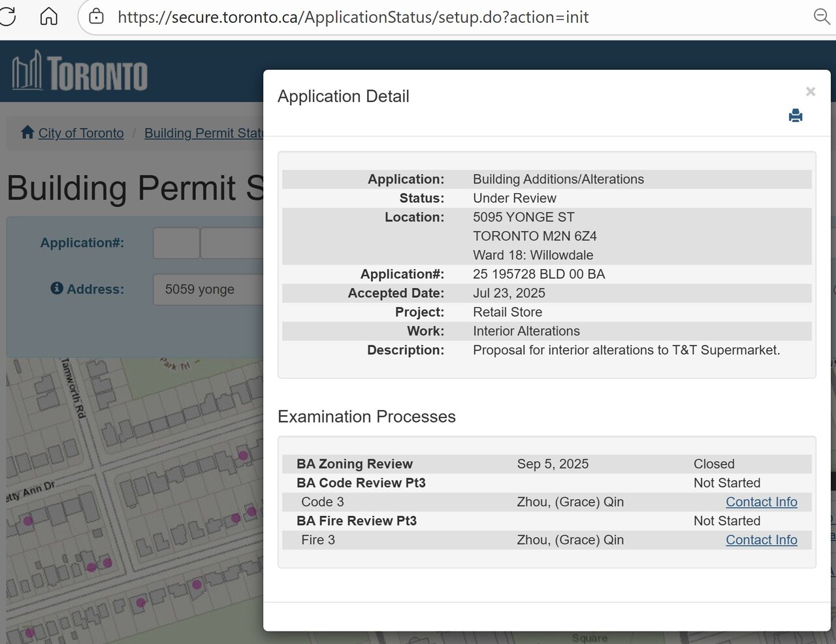Viewport: 836px width, 644px height.
Task: Close the Application Detail popup
Action: [x=811, y=91]
